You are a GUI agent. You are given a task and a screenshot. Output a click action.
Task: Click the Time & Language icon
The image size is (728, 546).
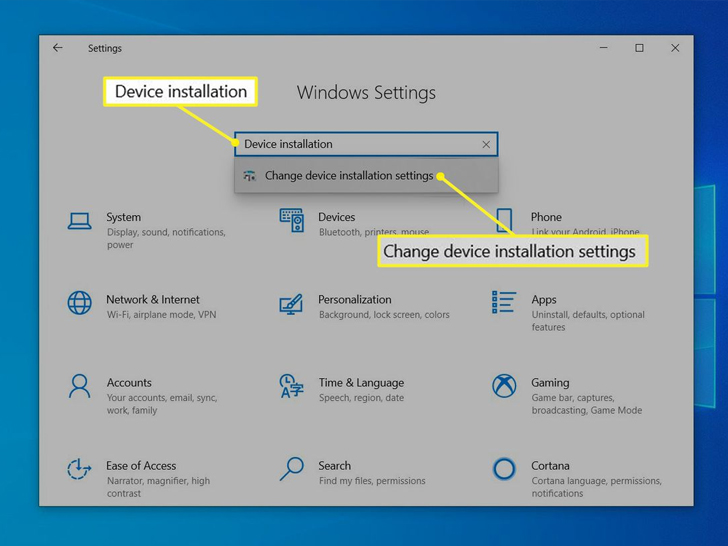[291, 386]
